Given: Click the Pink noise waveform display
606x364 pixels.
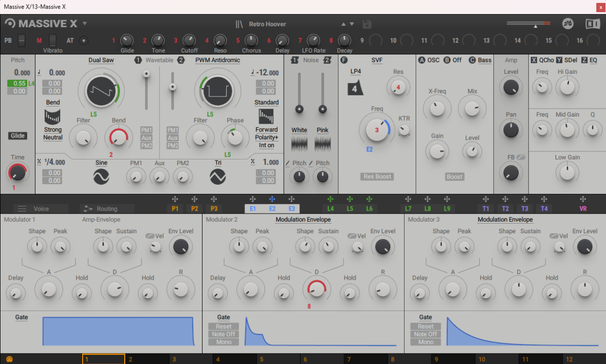Looking at the screenshot, I should tap(323, 144).
